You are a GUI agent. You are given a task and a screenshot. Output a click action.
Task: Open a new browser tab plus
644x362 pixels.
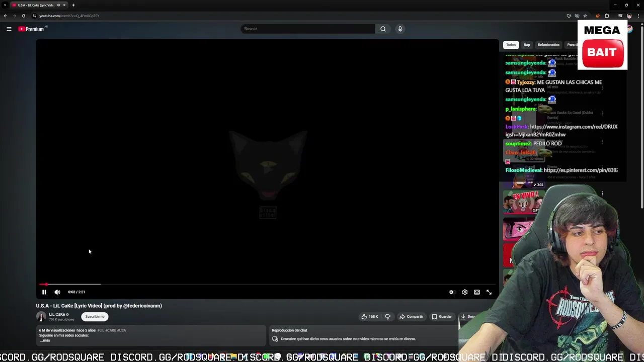click(73, 5)
